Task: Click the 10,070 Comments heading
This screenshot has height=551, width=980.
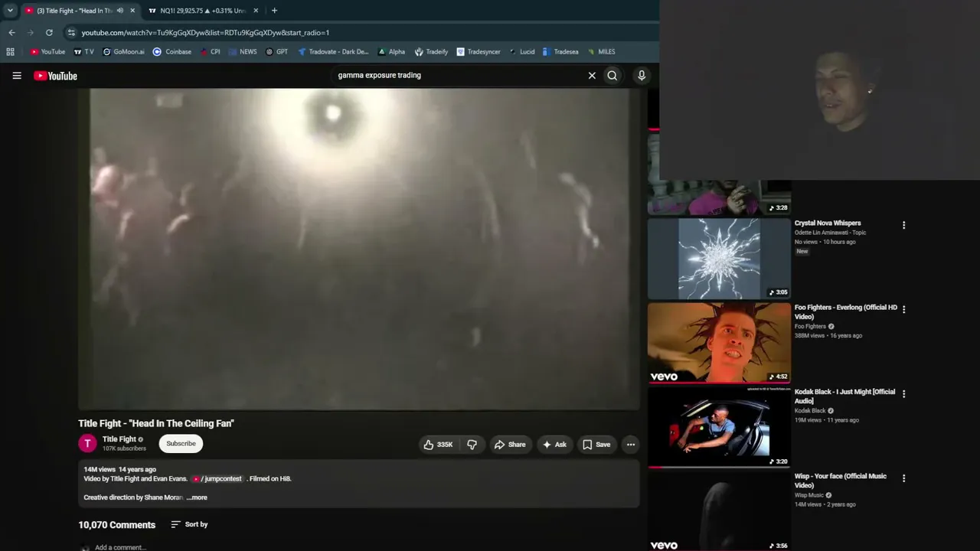Action: pos(116,525)
